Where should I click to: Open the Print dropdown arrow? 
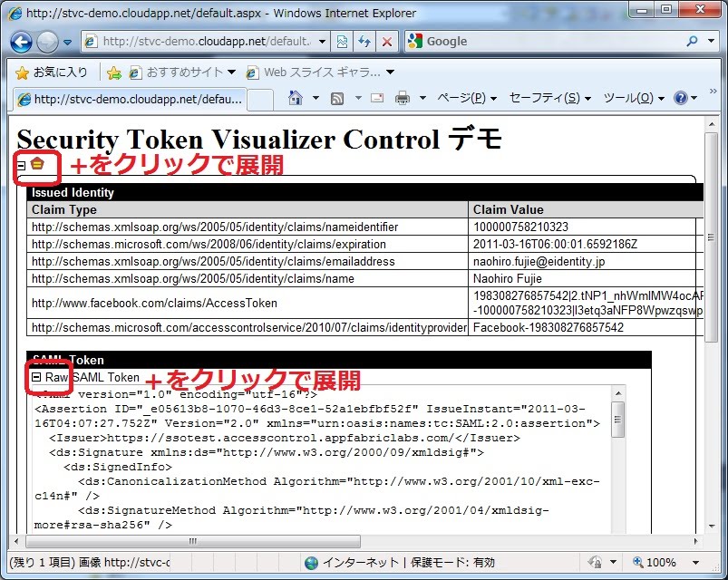[x=422, y=98]
